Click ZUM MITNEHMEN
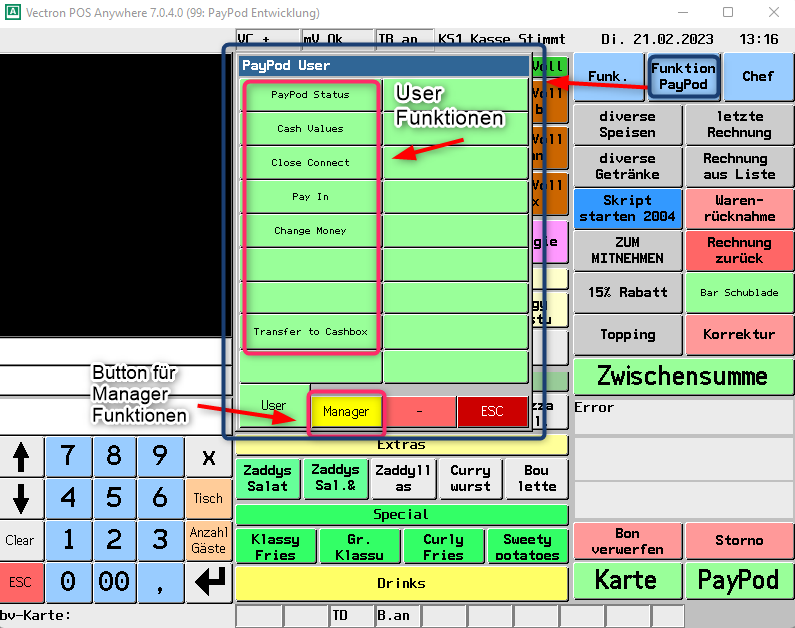The width and height of the screenshot is (795, 628). point(628,250)
